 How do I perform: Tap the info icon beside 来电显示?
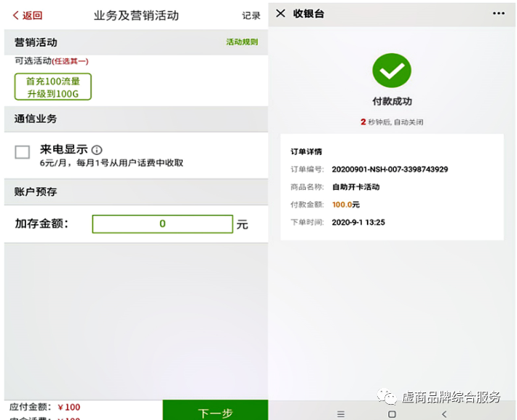tap(97, 150)
